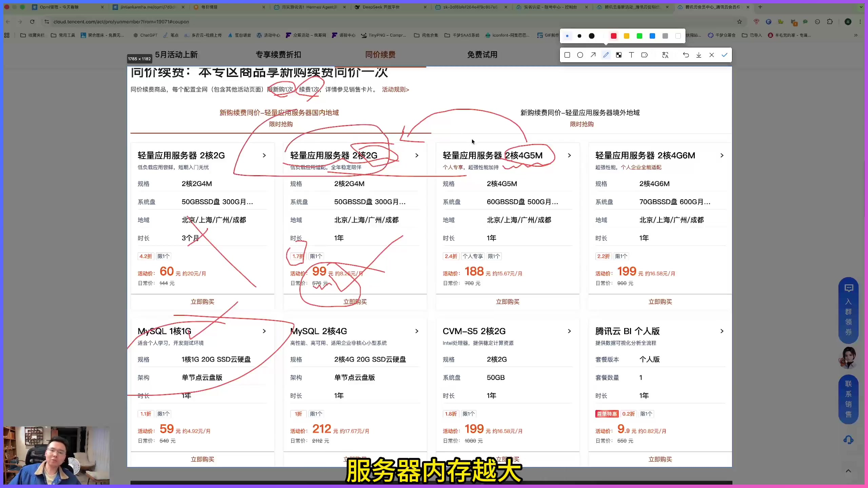
Task: Cancel the screenshot with X icon
Action: point(712,55)
